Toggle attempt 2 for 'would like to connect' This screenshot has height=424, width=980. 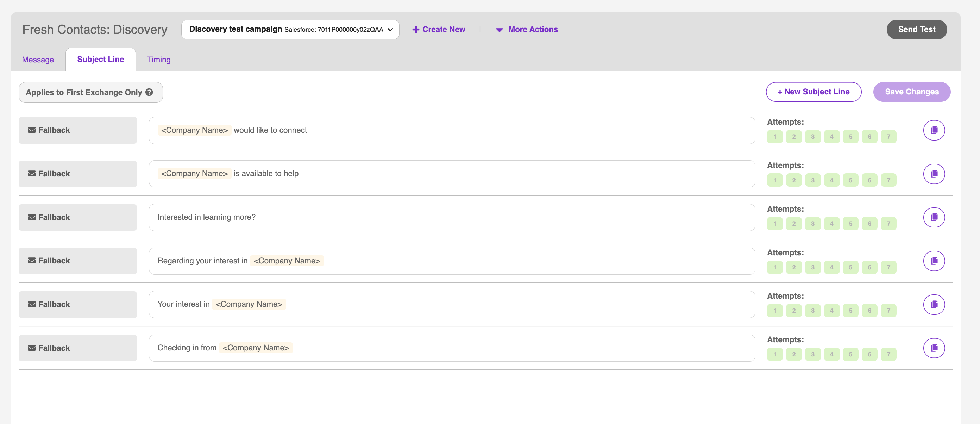click(x=793, y=137)
